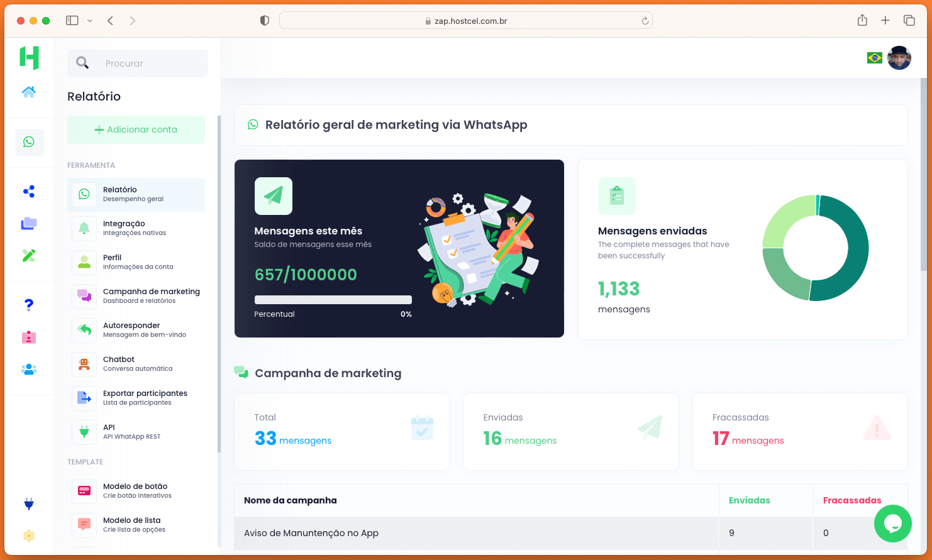Click the search magnifier icon
Viewport: 932px width, 560px height.
point(82,63)
